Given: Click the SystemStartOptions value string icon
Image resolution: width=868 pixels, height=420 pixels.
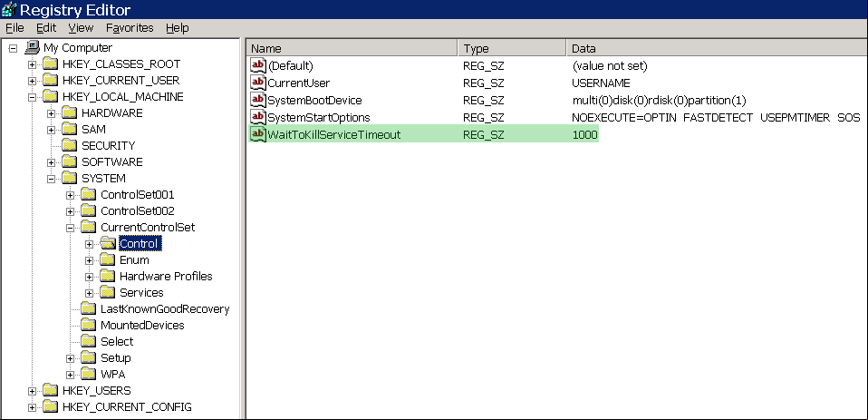Looking at the screenshot, I should coord(258,117).
